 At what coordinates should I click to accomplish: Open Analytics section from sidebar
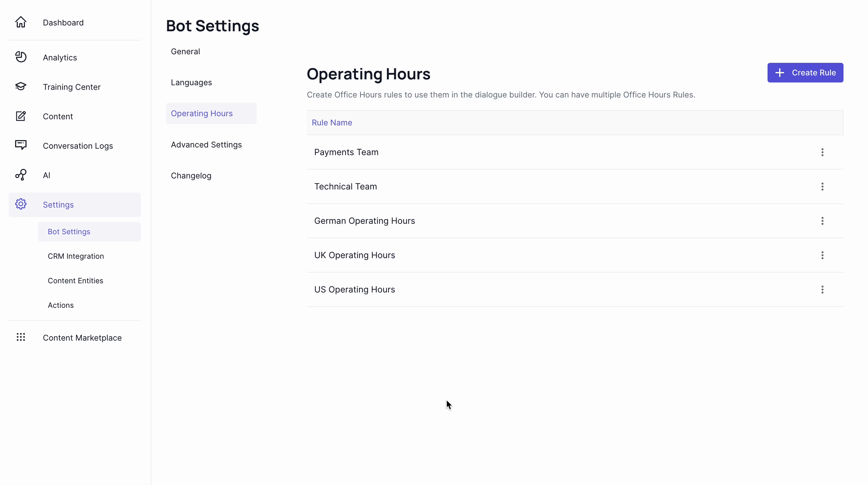click(x=60, y=57)
